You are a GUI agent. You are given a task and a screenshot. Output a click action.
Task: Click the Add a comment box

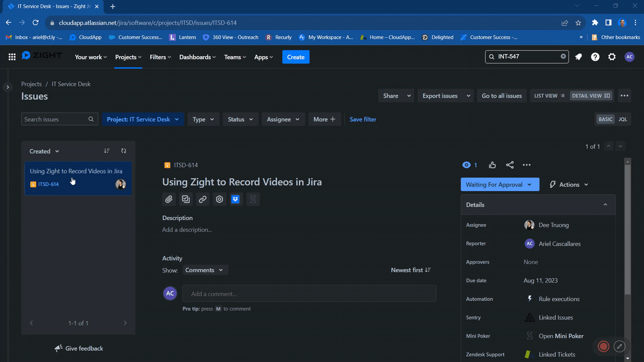tap(309, 294)
